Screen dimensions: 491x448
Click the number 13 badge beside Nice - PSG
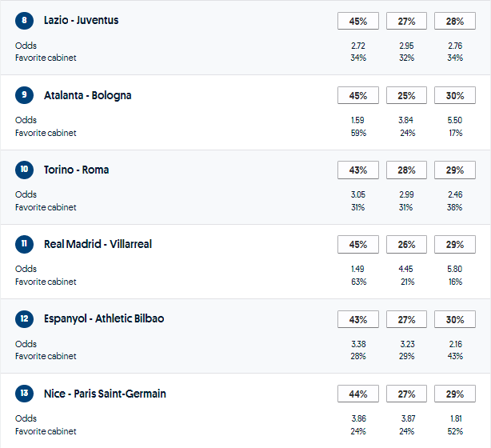(x=25, y=394)
